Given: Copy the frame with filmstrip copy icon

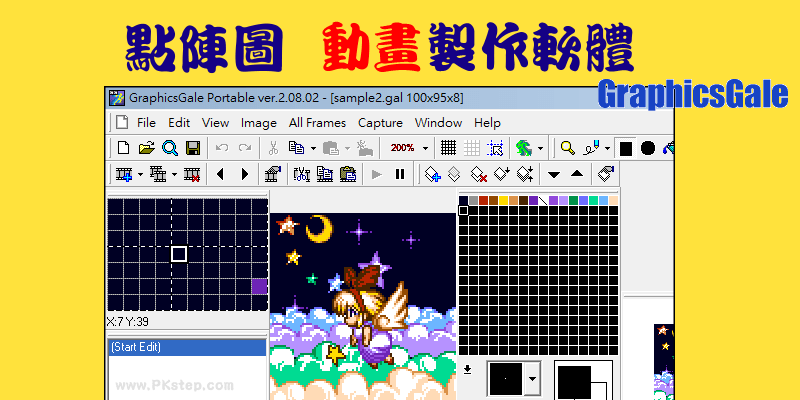Looking at the screenshot, I should point(325,174).
